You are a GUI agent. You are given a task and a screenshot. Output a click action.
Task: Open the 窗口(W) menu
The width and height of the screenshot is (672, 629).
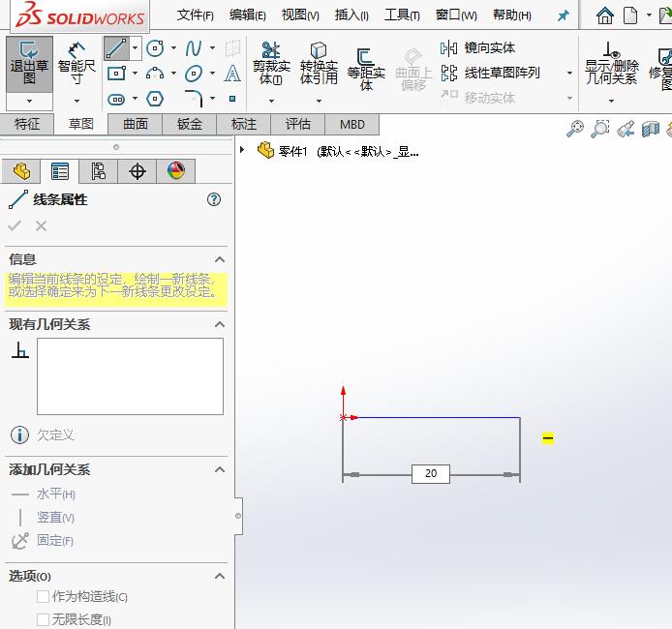coord(456,15)
